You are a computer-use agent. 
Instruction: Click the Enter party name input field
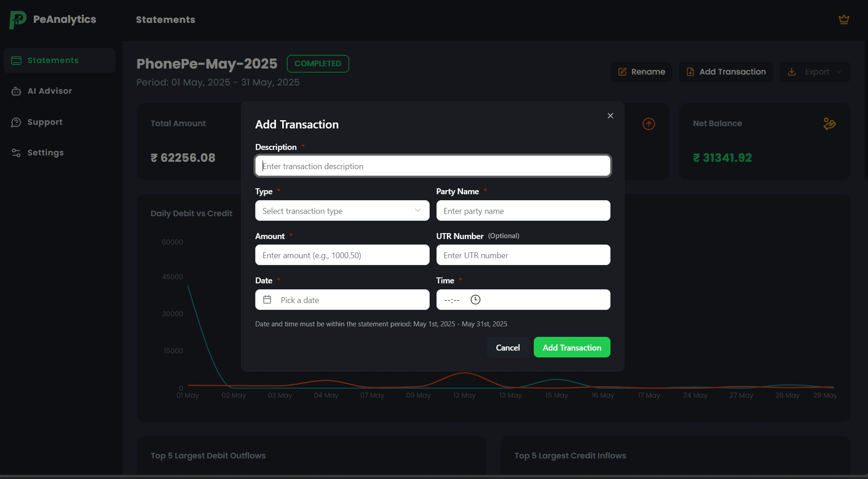pos(523,211)
